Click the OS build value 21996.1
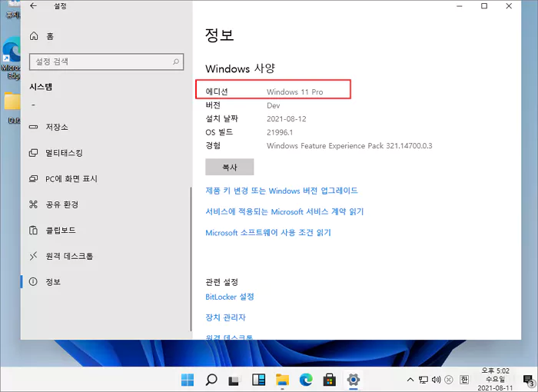Screen dimensions: 538x392 pyautogui.click(x=280, y=132)
